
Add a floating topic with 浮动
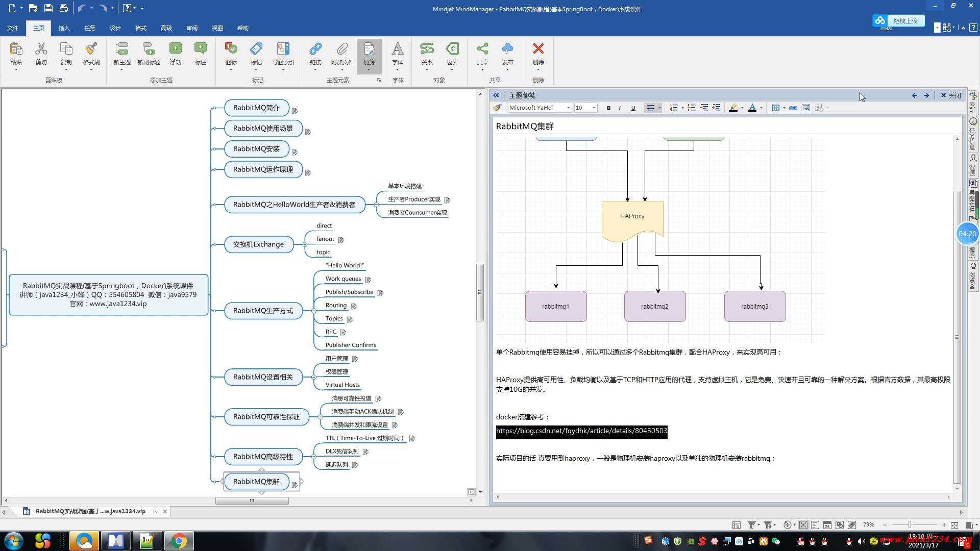(176, 54)
